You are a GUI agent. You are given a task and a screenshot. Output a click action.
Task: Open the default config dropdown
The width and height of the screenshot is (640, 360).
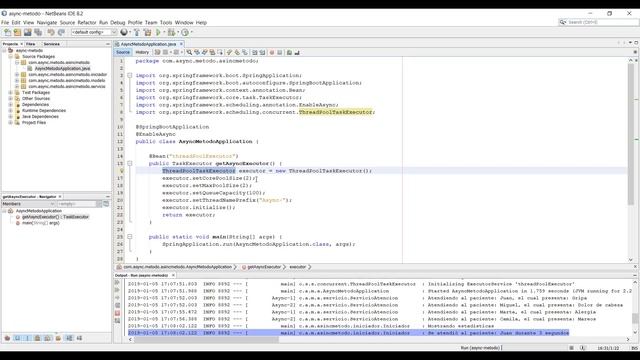(x=94, y=32)
